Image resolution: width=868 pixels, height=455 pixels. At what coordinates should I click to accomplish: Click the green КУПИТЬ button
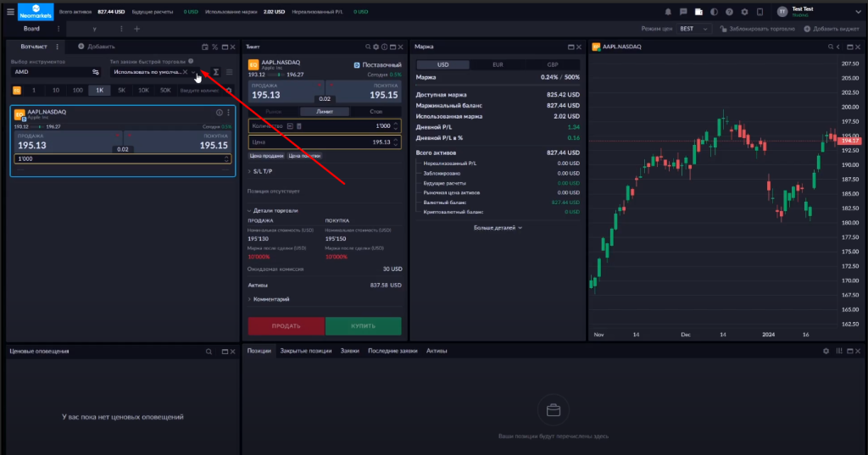coord(363,326)
